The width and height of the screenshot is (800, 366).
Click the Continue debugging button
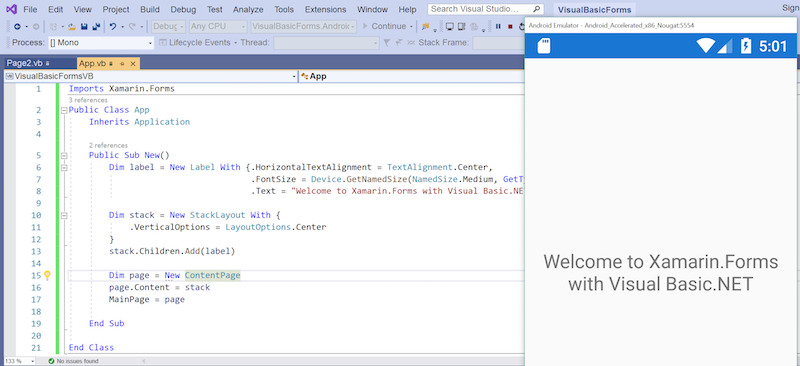(384, 27)
